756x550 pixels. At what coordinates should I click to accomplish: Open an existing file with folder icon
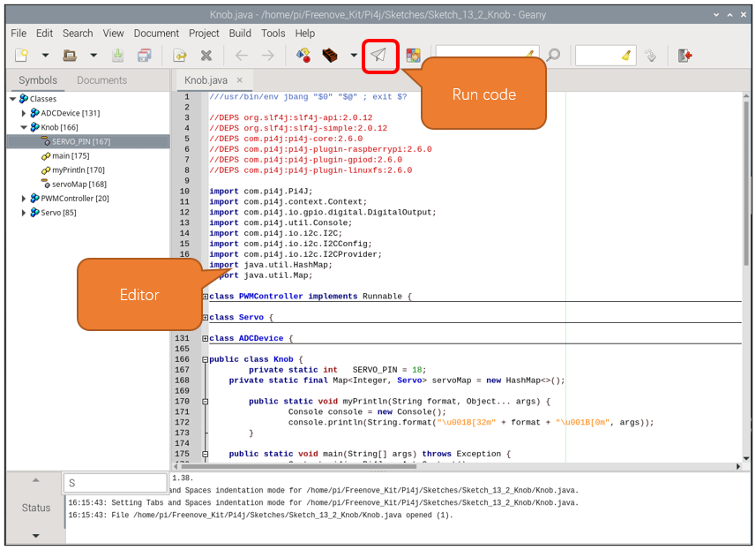70,56
